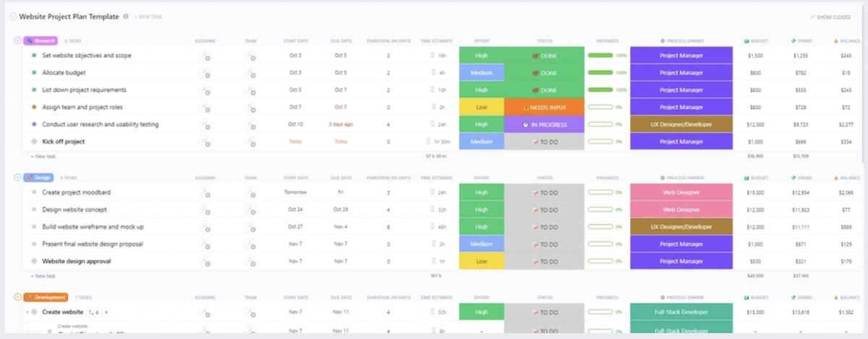This screenshot has height=339, width=868.
Task: Assign a person to Set website objectives
Action: [x=205, y=56]
